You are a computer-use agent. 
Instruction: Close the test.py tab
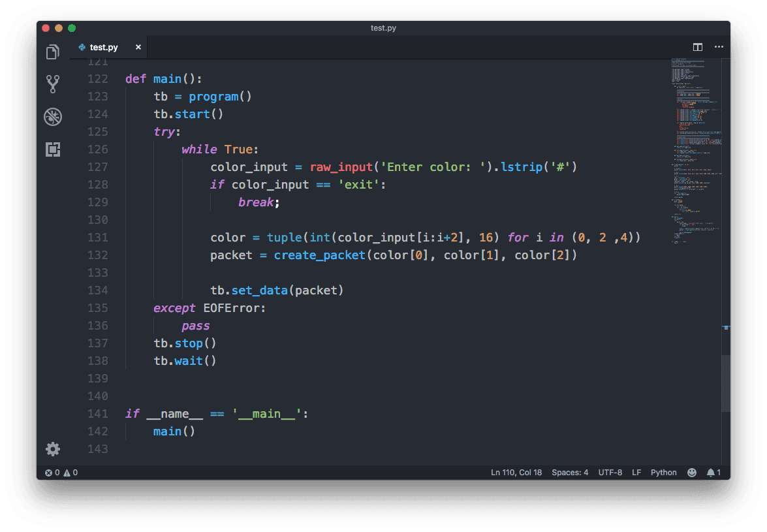click(138, 48)
